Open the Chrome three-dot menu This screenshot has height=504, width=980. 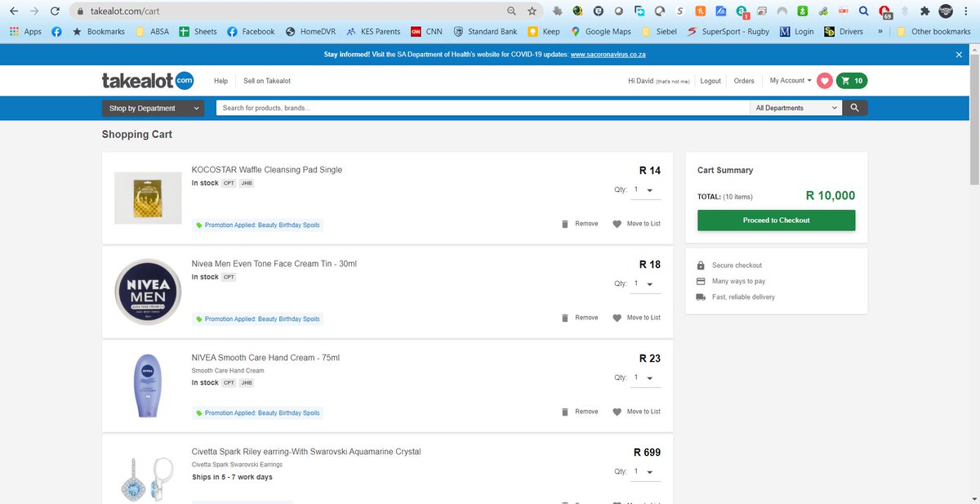[x=967, y=11]
